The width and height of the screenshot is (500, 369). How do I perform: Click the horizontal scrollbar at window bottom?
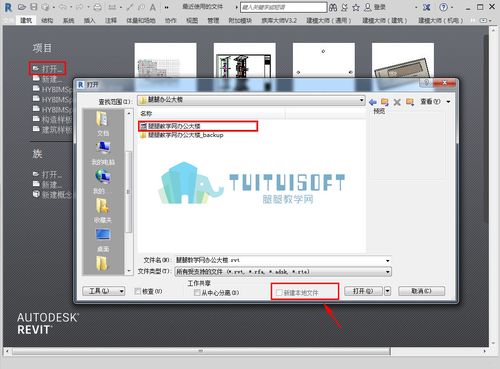click(201, 351)
